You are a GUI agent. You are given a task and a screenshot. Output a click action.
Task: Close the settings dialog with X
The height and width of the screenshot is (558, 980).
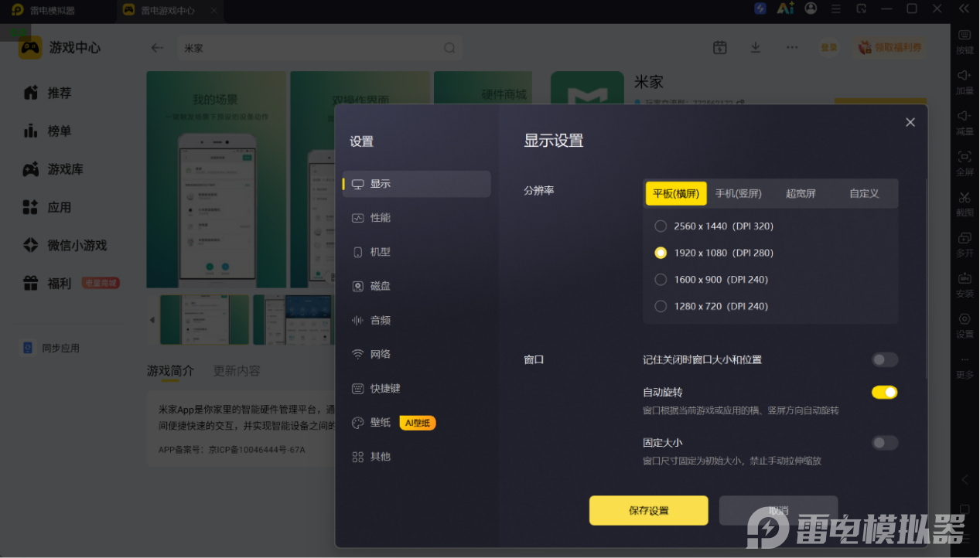pyautogui.click(x=910, y=122)
